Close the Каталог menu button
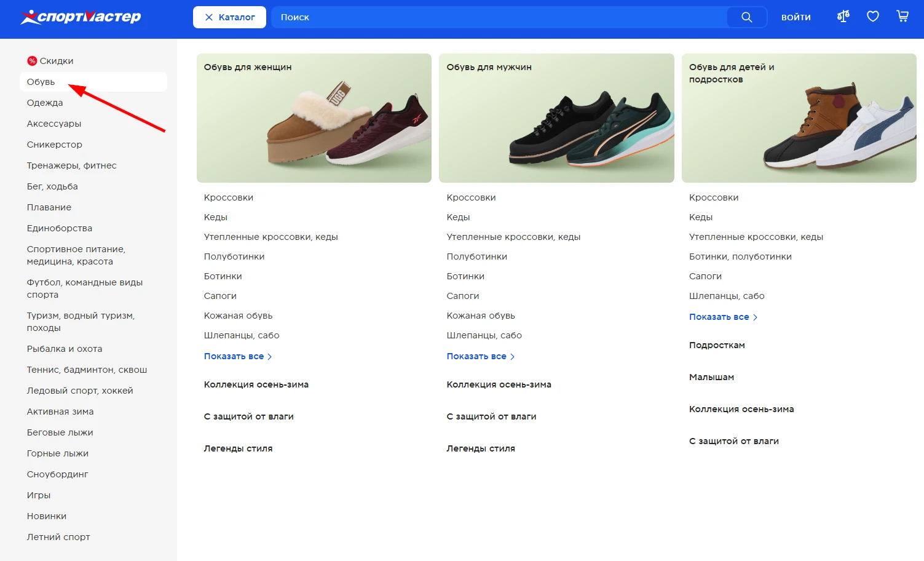Viewport: 924px width, 561px height. pos(229,17)
